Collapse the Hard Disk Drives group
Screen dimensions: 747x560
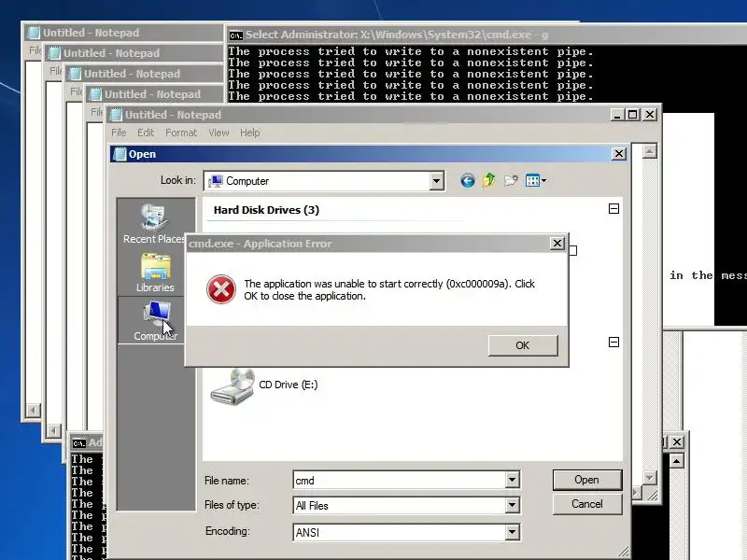click(613, 208)
